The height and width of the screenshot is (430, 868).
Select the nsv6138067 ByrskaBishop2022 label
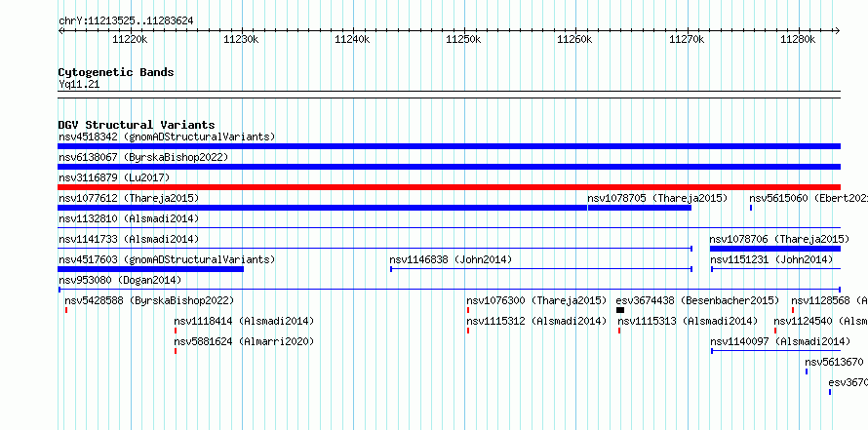(x=143, y=157)
